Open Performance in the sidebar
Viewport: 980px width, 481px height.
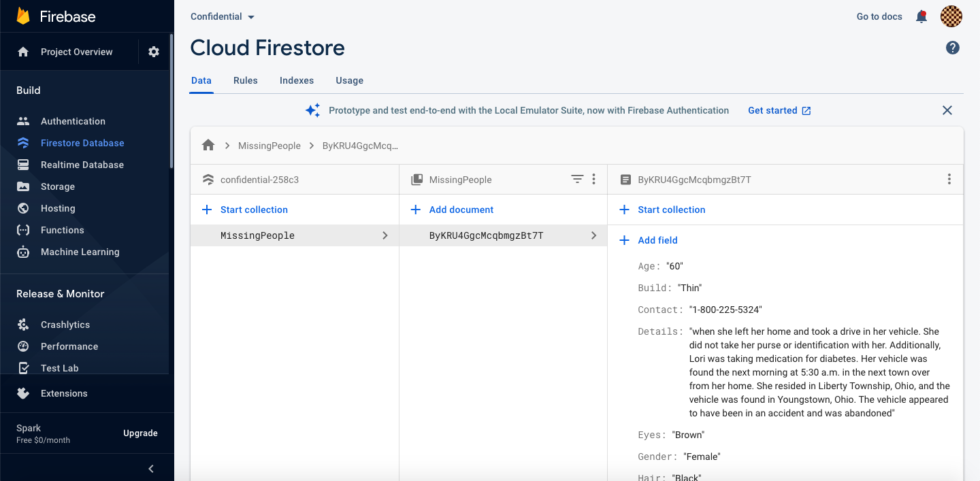69,346
